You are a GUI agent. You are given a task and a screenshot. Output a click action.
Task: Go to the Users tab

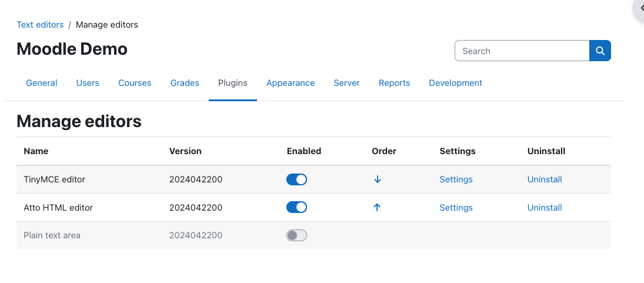(88, 83)
